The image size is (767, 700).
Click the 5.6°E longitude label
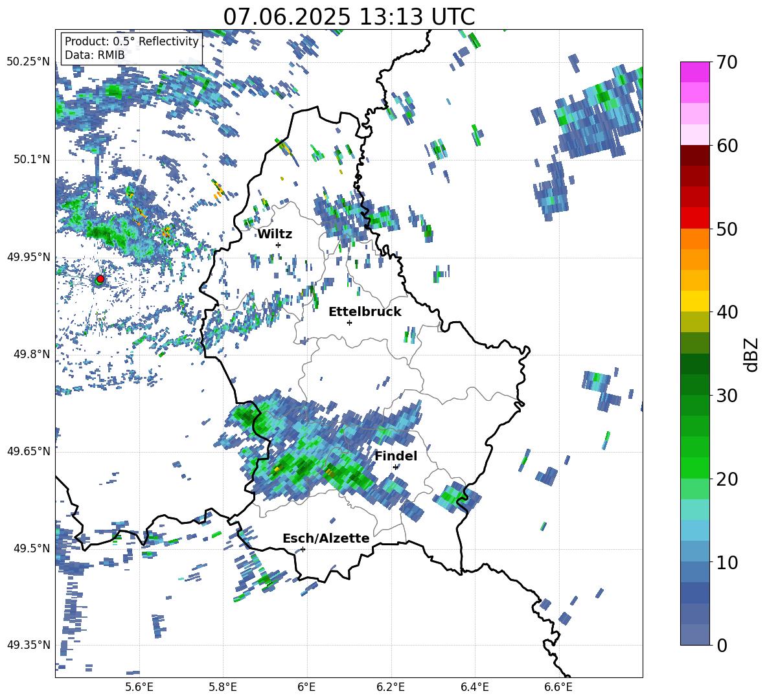point(139,687)
